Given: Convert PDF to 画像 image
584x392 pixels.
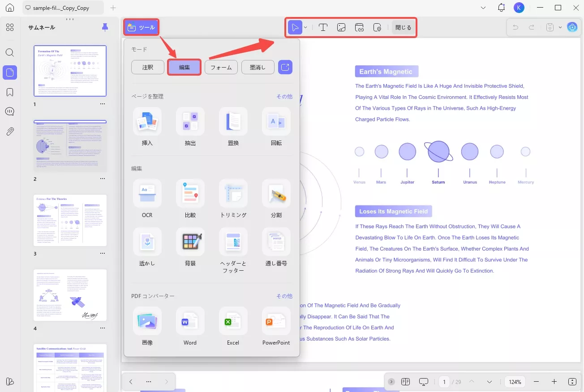Looking at the screenshot, I should click(x=147, y=326).
